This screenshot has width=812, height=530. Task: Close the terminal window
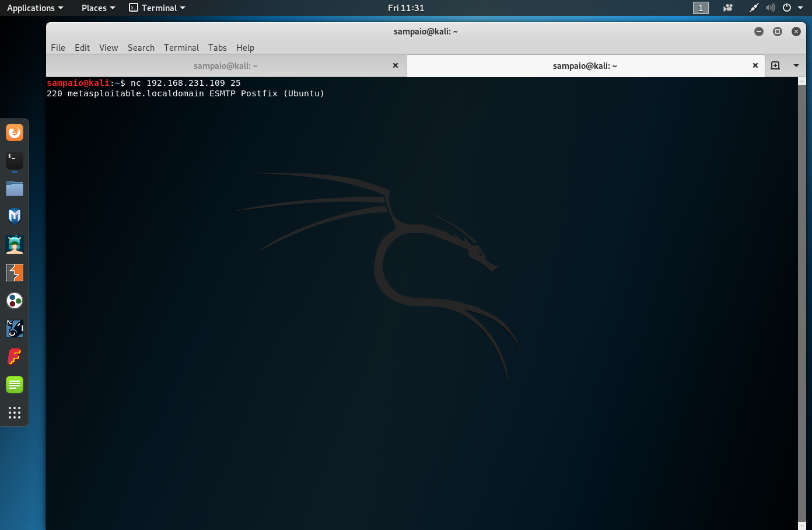tap(796, 32)
